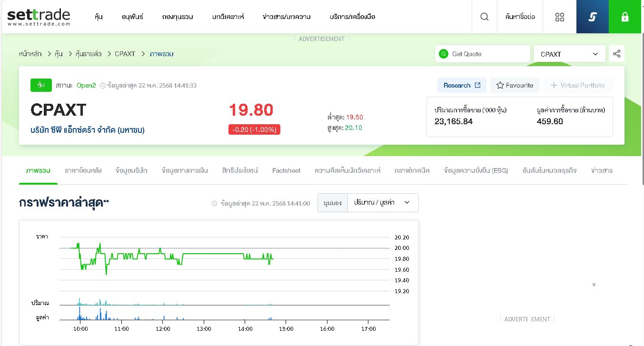The width and height of the screenshot is (644, 346).
Task: Click the Open2 status text
Action: pos(86,85)
